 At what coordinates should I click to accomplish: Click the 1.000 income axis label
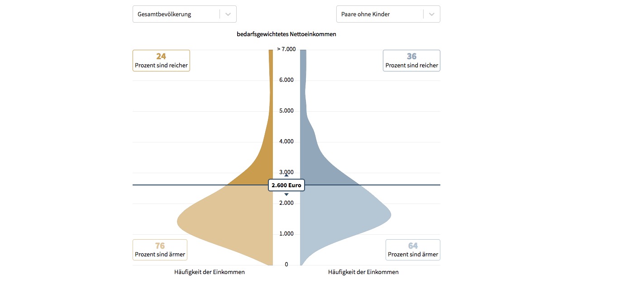pos(286,234)
